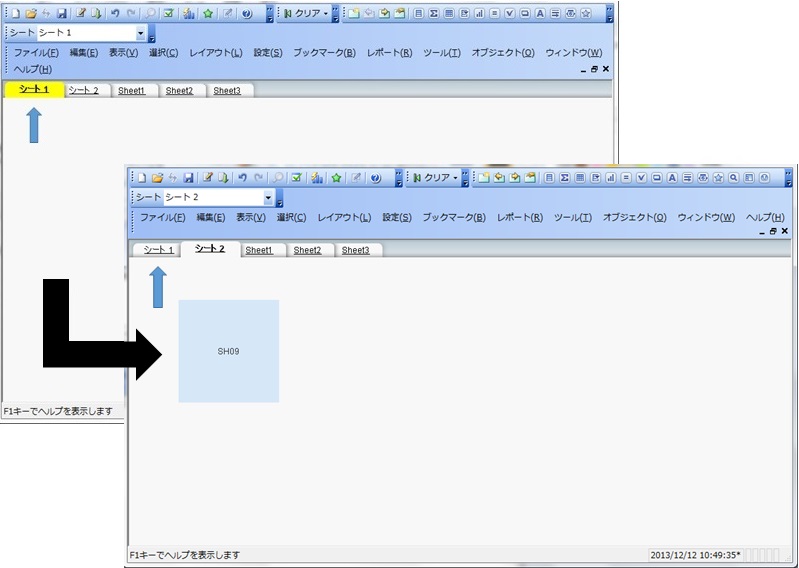This screenshot has height=568, width=799.
Task: Create Bookmark Object star icon, front window design toolbar
Action: (x=718, y=177)
